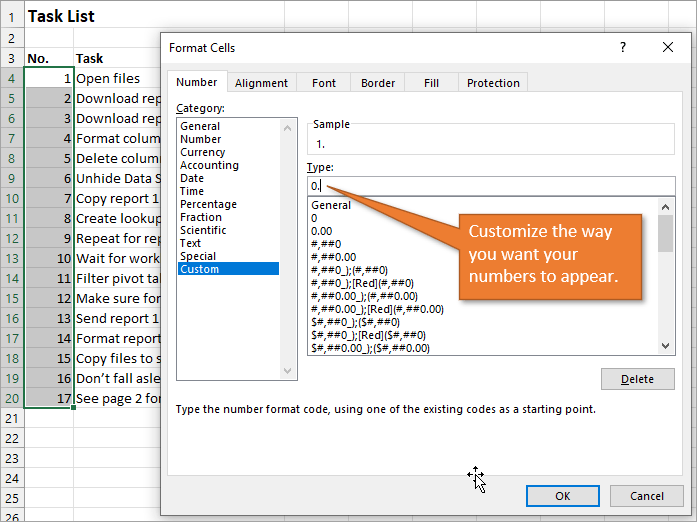
Task: Open the Font tab
Action: coord(324,83)
